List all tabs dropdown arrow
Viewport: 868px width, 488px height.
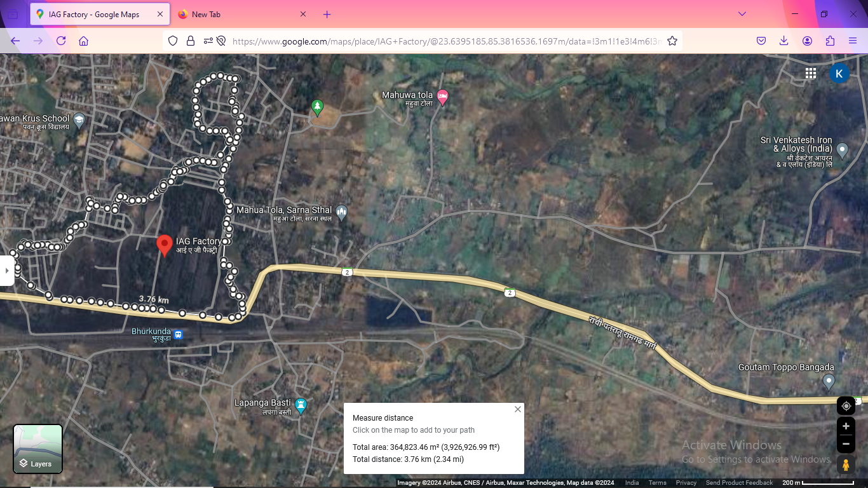click(742, 14)
